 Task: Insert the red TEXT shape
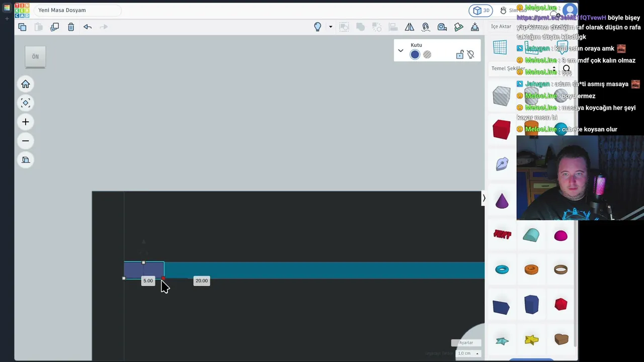point(502,234)
